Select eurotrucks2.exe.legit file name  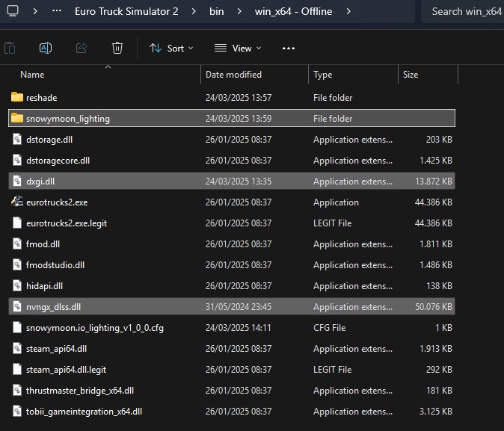pyautogui.click(x=67, y=223)
